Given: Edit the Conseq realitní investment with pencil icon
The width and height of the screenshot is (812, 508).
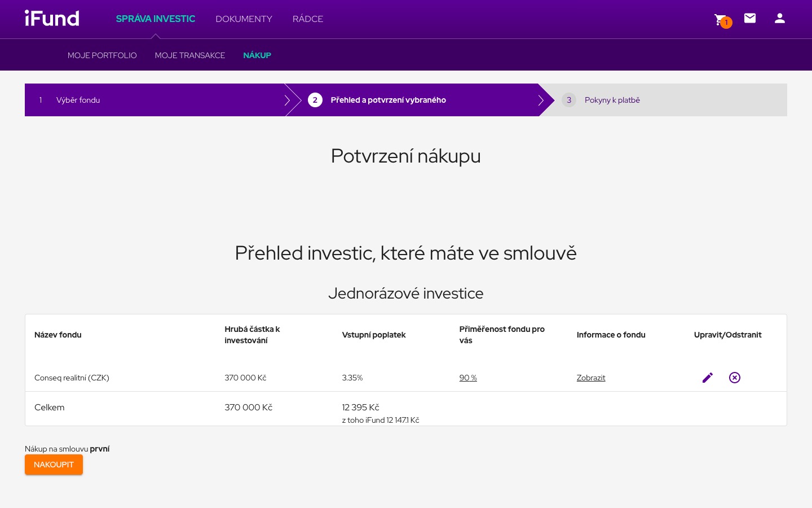Looking at the screenshot, I should 708,378.
